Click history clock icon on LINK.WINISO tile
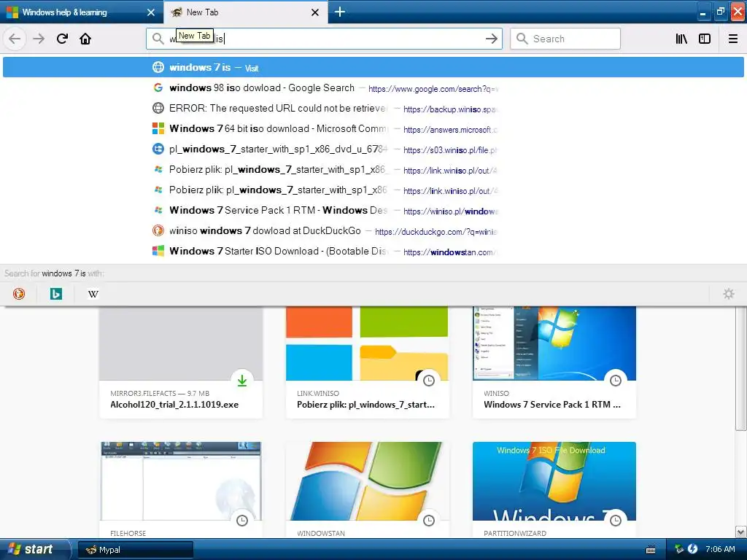The image size is (747, 560). click(429, 381)
